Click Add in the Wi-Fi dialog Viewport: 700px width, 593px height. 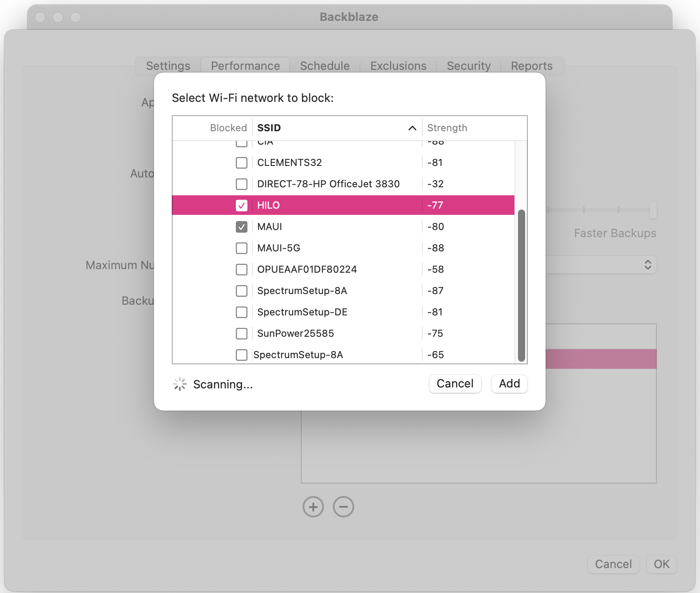coord(510,383)
